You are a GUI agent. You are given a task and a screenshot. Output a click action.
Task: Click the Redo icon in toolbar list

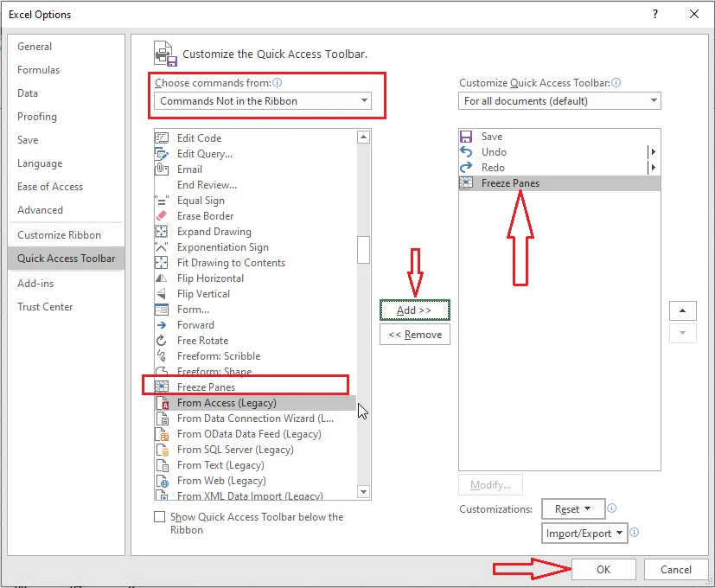[x=466, y=168]
